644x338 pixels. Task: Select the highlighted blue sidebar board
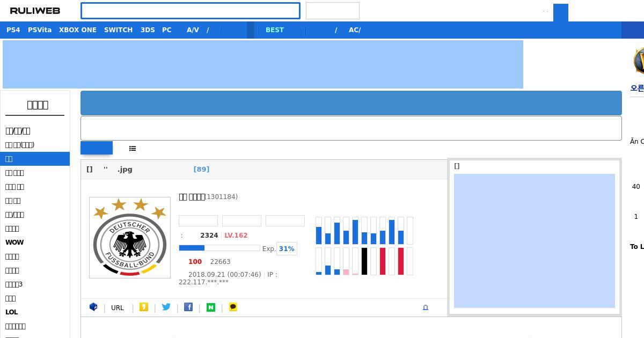pos(35,159)
